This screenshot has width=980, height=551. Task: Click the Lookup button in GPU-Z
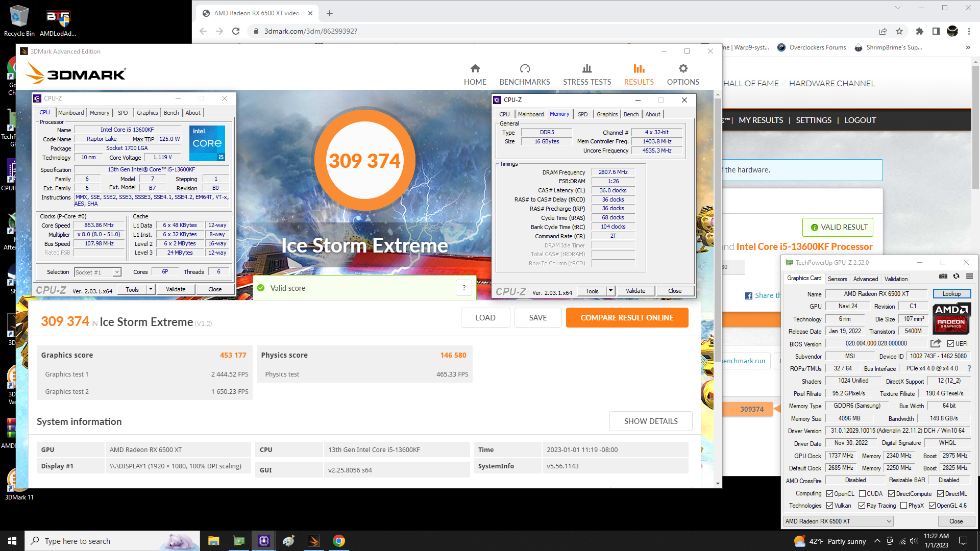coord(951,294)
